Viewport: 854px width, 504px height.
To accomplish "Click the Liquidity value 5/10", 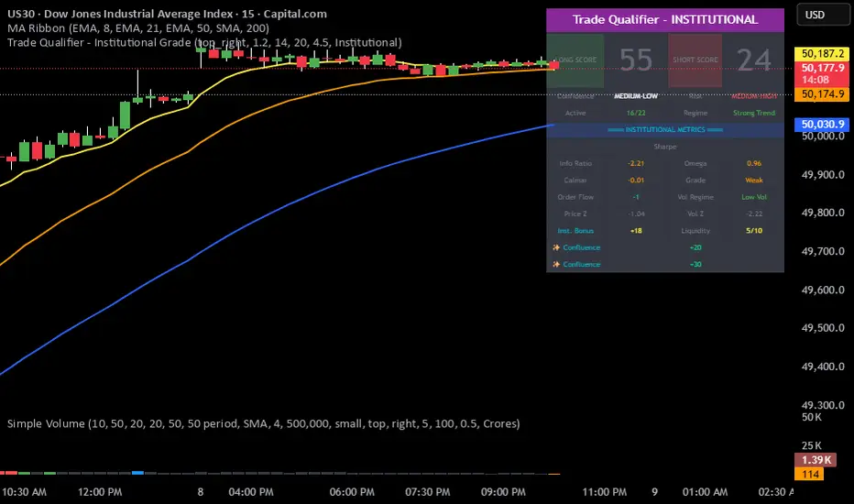I will (x=754, y=231).
